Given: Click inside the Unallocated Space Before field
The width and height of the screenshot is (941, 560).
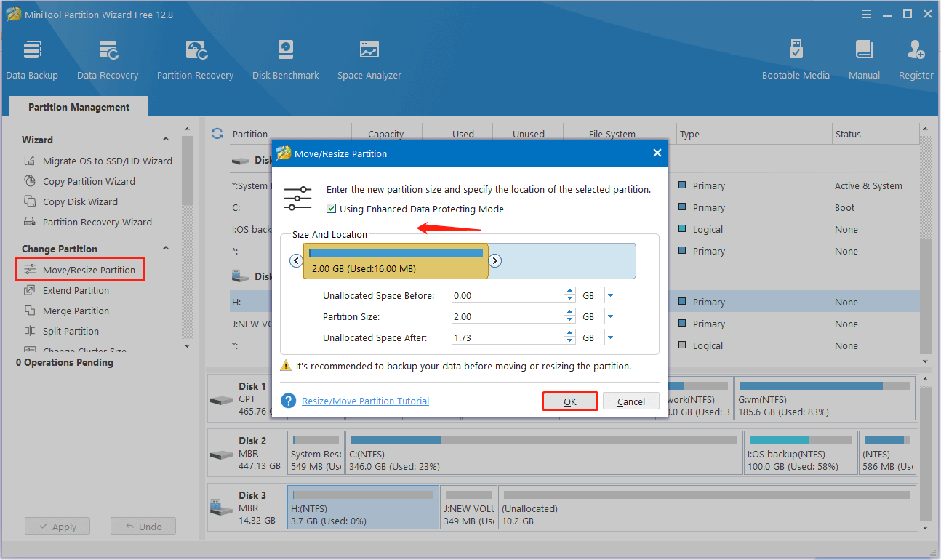Looking at the screenshot, I should pyautogui.click(x=508, y=295).
